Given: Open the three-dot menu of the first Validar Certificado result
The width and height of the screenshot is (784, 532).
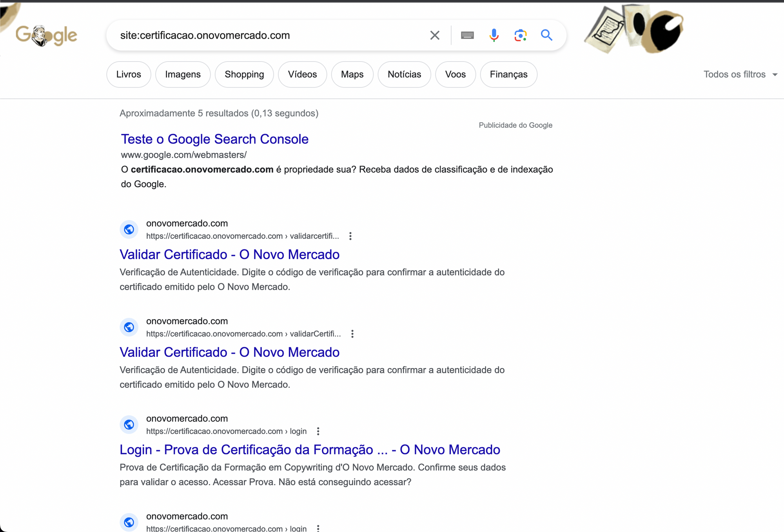Looking at the screenshot, I should pos(350,236).
